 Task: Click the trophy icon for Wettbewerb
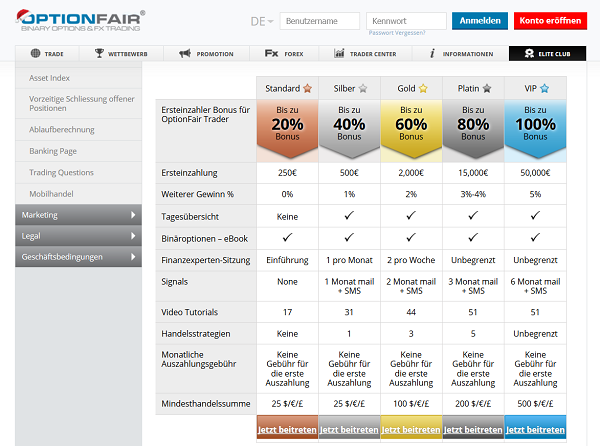coord(99,53)
